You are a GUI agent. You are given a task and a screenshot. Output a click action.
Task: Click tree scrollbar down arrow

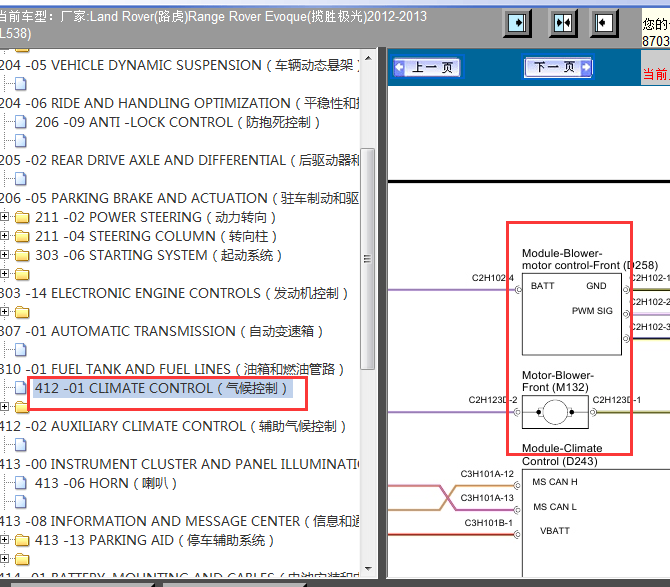coord(368,569)
